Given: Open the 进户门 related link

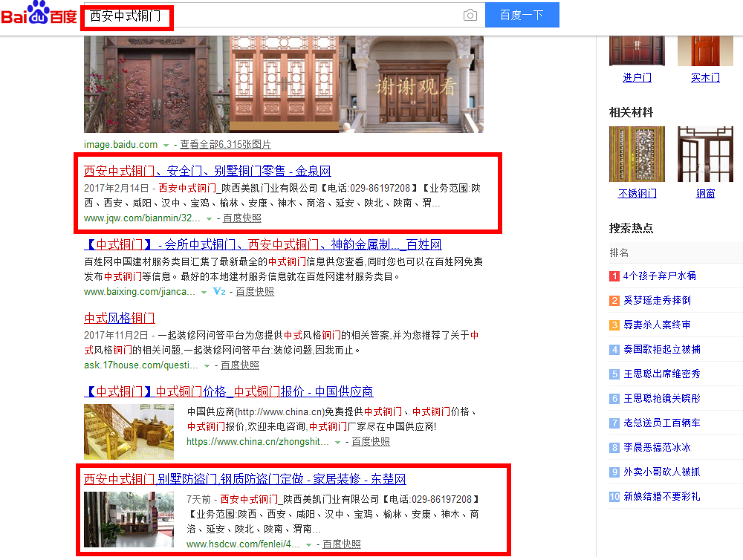Looking at the screenshot, I should point(637,77).
